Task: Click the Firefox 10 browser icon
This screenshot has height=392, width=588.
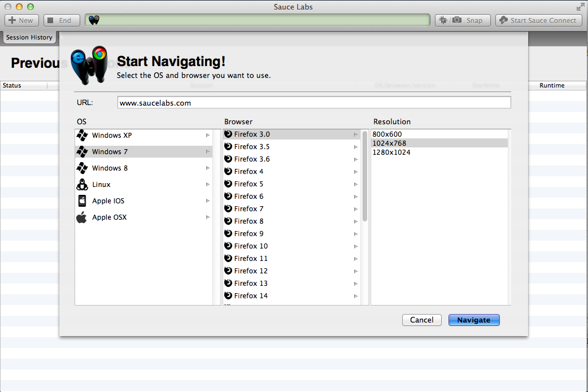Action: 228,246
